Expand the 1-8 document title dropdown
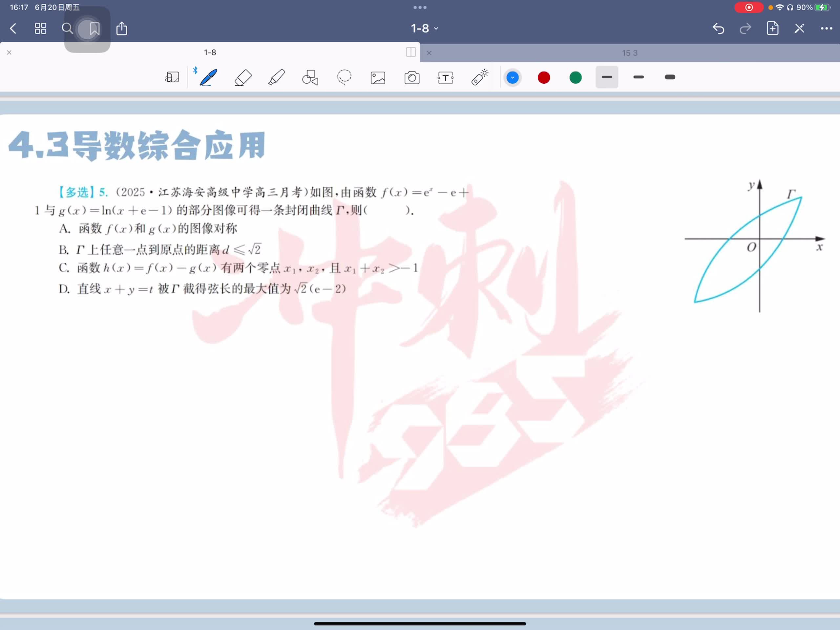 pyautogui.click(x=424, y=29)
